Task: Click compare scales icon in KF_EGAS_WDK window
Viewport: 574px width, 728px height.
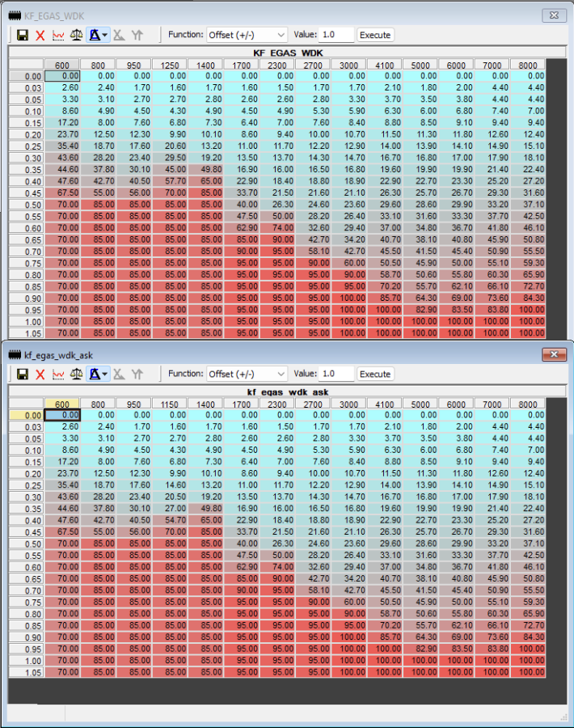Action: (x=77, y=35)
